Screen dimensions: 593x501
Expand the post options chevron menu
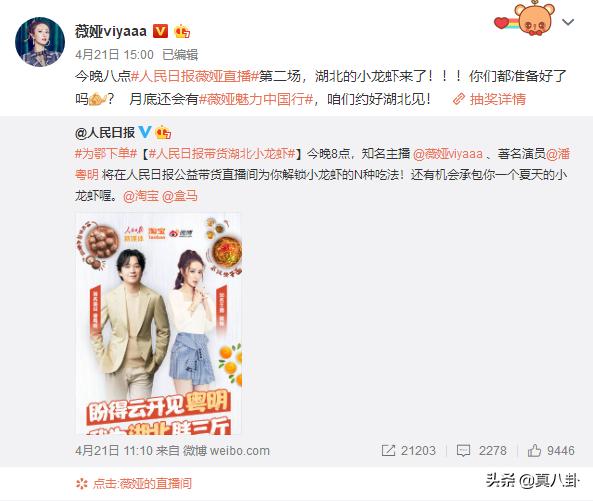(x=568, y=22)
